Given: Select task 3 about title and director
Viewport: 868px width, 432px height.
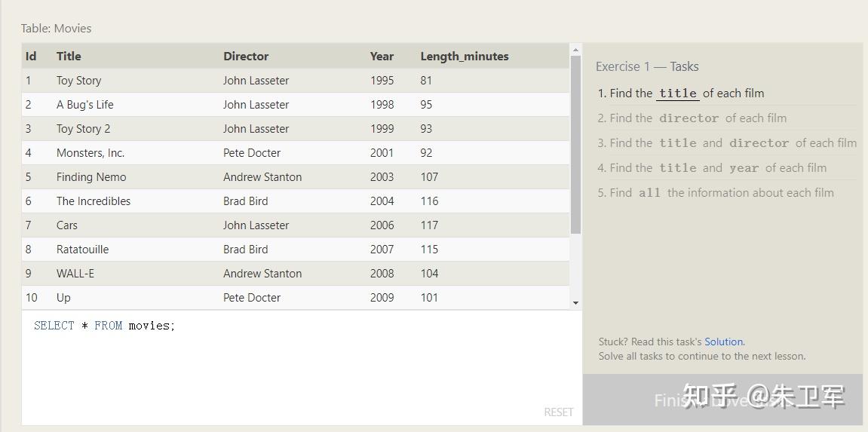Looking at the screenshot, I should tap(727, 143).
